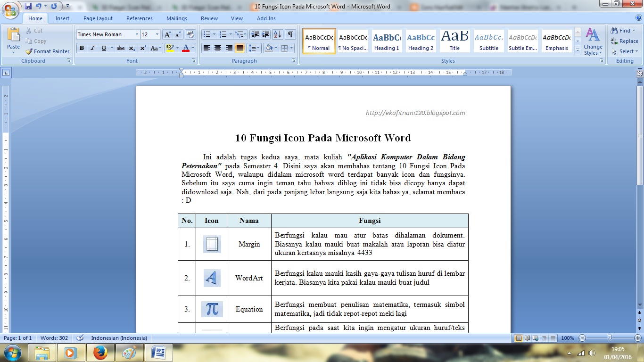Screen dimensions: 644x362
Task: Go to the Review tab
Action: pyautogui.click(x=209, y=18)
